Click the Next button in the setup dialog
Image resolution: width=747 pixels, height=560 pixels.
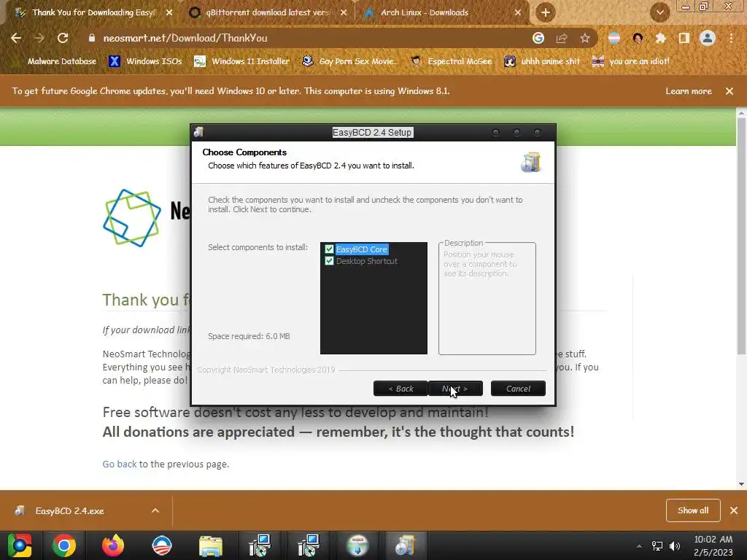[x=455, y=389]
